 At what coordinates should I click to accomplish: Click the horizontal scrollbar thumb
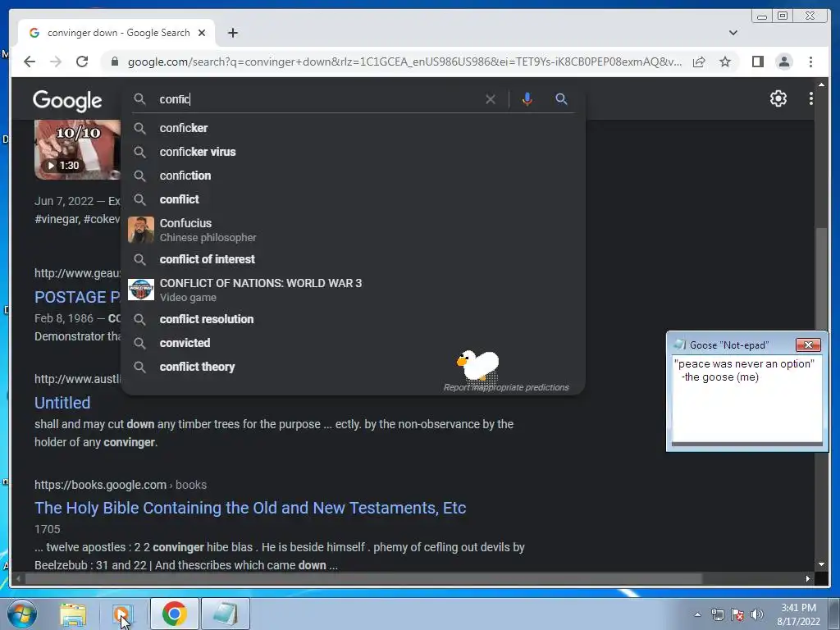(x=363, y=578)
